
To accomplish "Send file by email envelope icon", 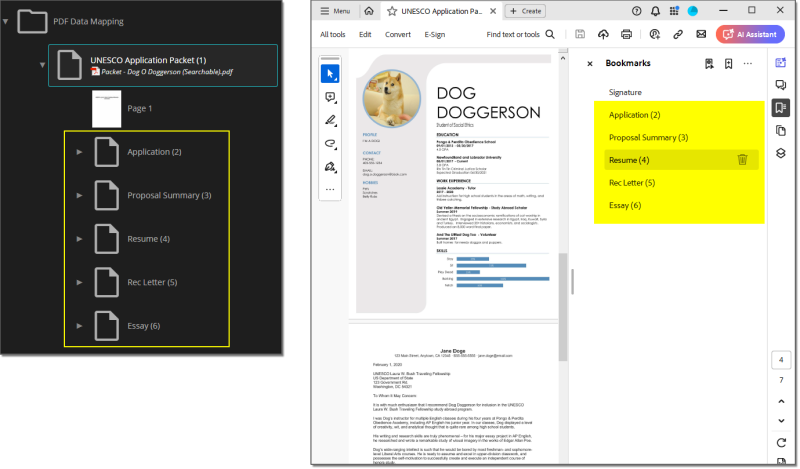I will 701,34.
